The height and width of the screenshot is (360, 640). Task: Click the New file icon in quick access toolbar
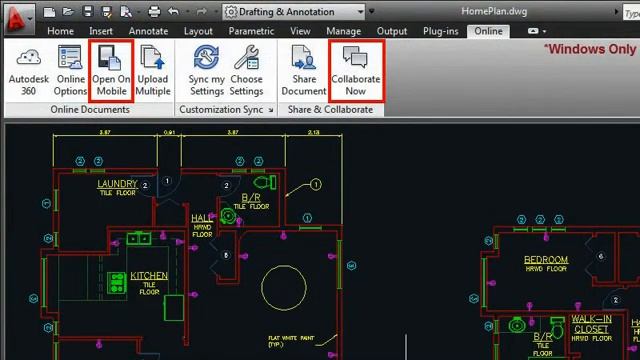click(49, 12)
